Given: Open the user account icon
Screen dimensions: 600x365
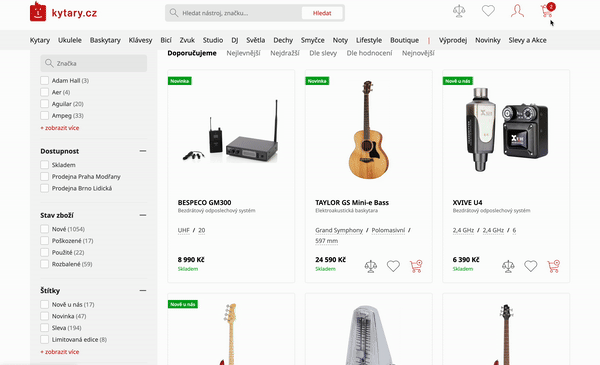Looking at the screenshot, I should click(x=517, y=11).
